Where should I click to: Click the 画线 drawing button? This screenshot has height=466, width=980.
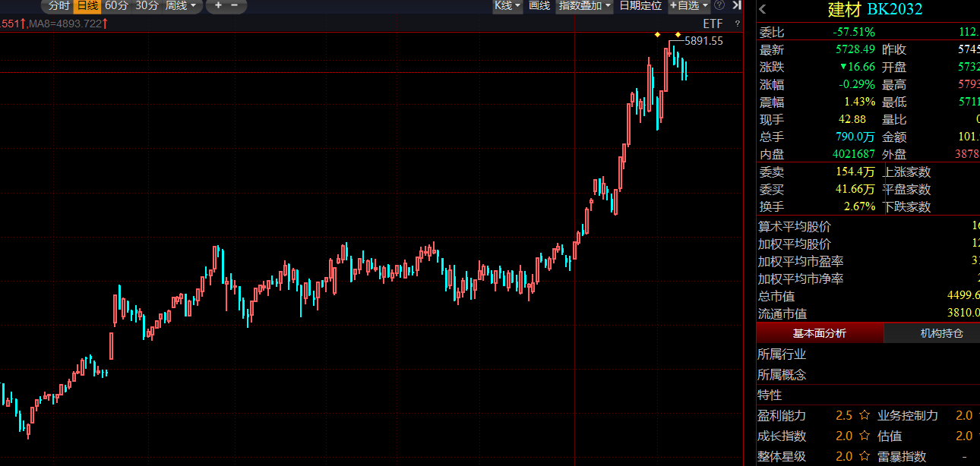click(x=539, y=5)
